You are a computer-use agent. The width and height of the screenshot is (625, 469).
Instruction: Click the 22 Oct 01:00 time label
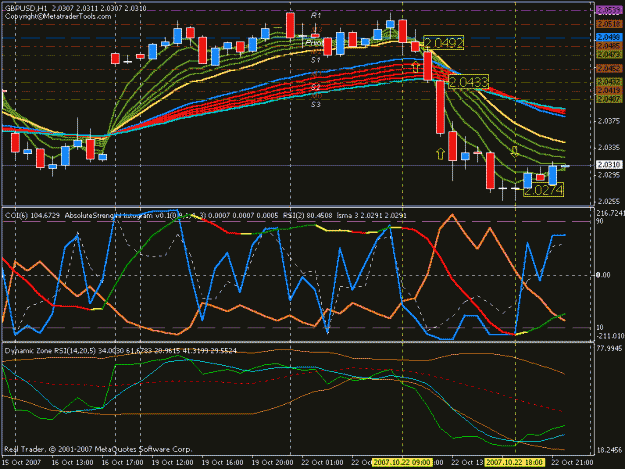(x=322, y=463)
